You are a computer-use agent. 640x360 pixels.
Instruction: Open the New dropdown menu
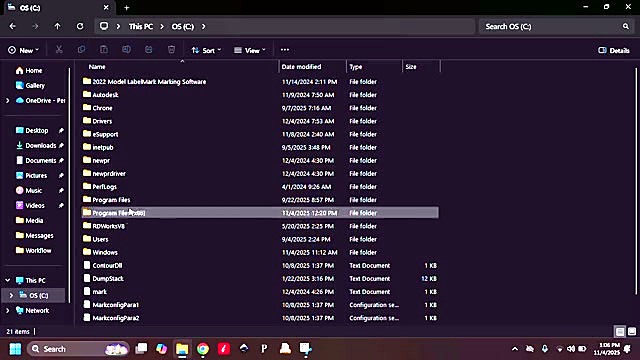pos(23,50)
